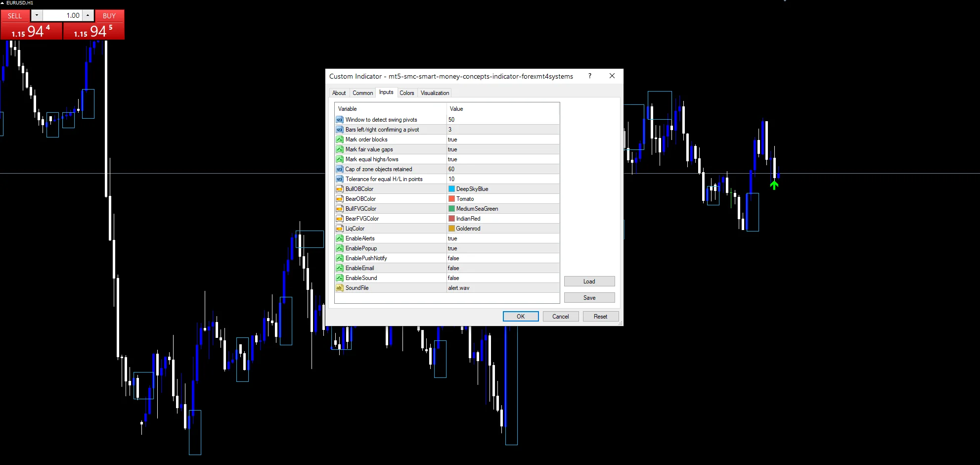980x465 pixels.
Task: Click the color icon beside BullOBColor
Action: tap(339, 189)
